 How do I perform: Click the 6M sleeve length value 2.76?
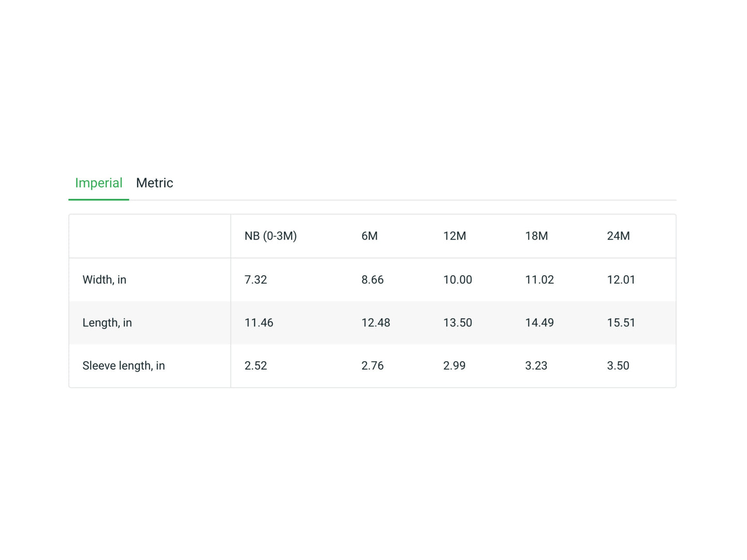pos(372,366)
